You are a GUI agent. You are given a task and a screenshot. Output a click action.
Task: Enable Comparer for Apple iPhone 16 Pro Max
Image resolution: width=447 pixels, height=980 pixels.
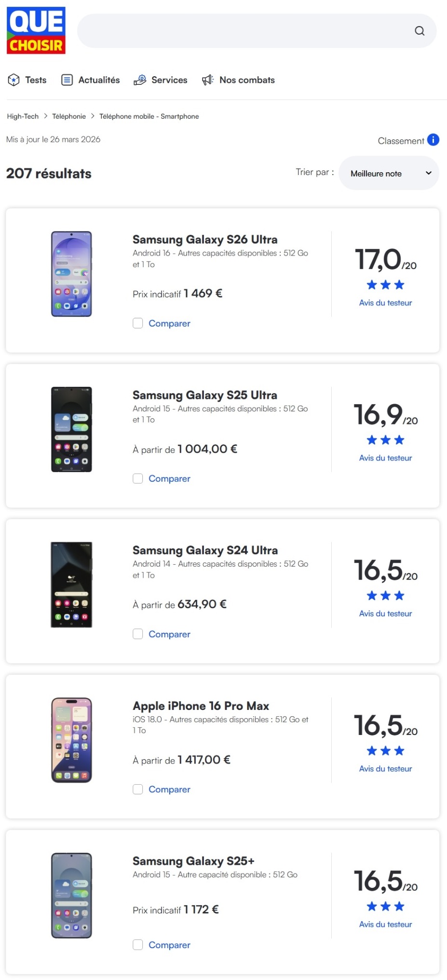(x=138, y=789)
